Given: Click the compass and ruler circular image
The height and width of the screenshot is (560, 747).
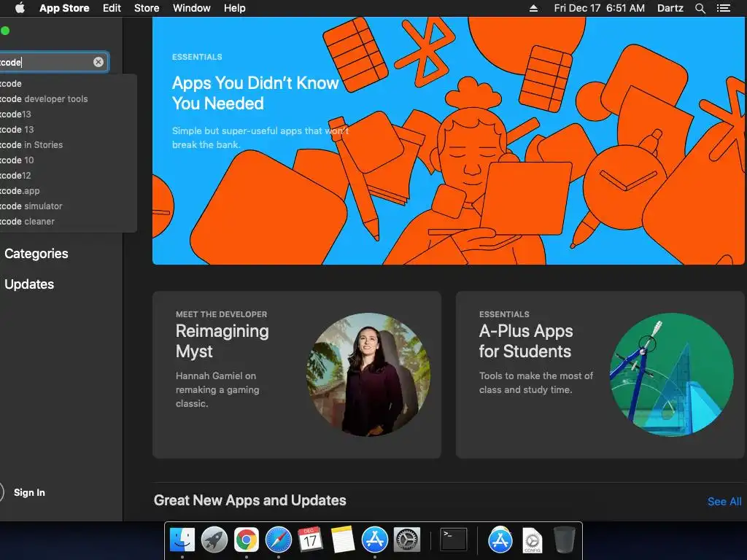Looking at the screenshot, I should click(x=672, y=374).
